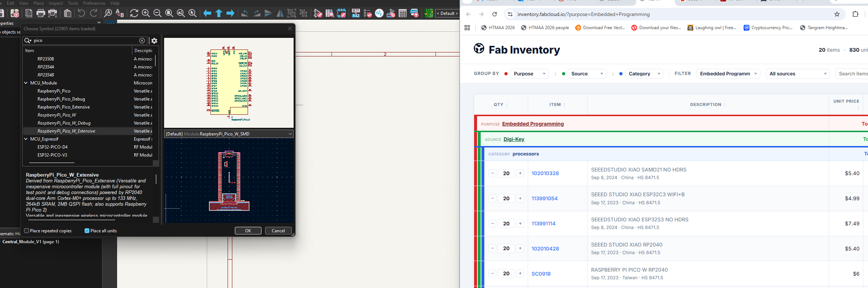868x288 pixels.
Task: Collapse the MCU_Module library tree
Action: 26,83
